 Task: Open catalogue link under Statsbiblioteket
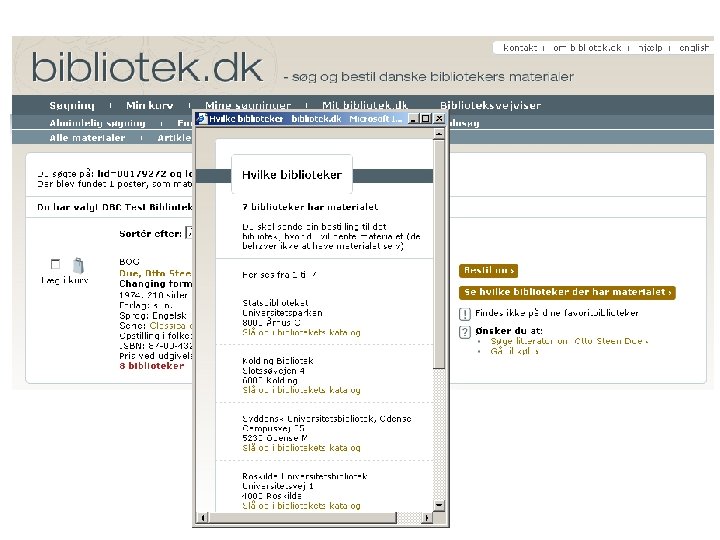(301, 332)
